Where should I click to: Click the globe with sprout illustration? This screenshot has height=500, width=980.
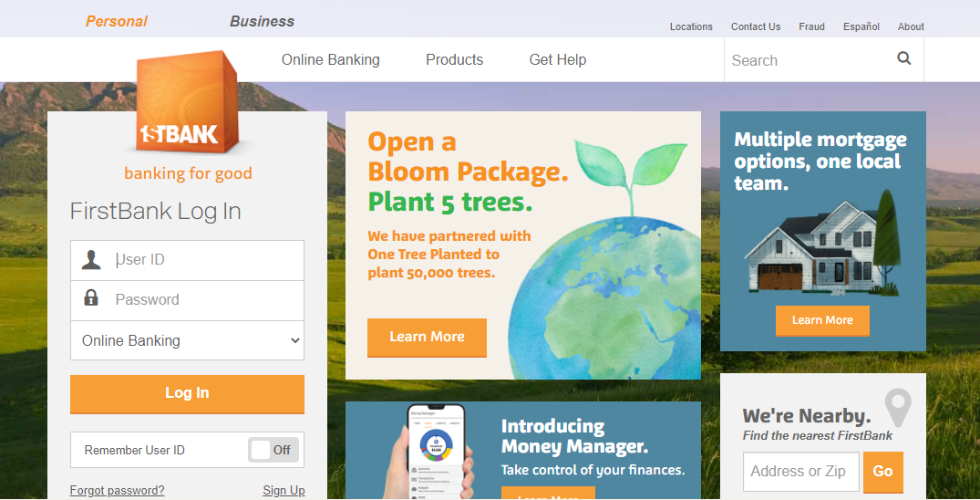click(x=604, y=260)
